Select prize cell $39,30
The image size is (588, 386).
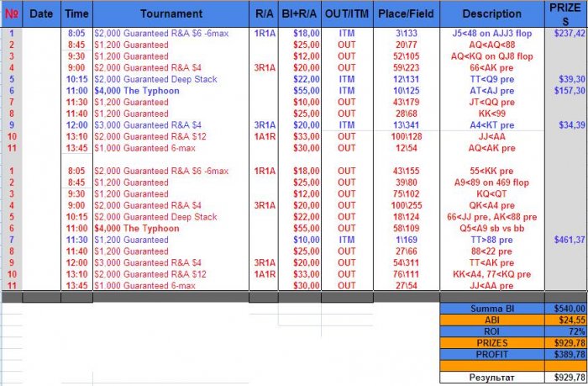(571, 79)
